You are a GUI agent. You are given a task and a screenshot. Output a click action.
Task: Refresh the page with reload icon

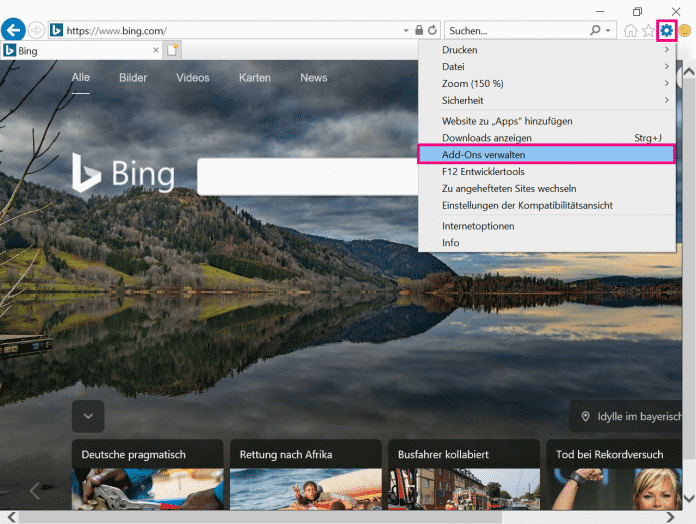click(432, 31)
